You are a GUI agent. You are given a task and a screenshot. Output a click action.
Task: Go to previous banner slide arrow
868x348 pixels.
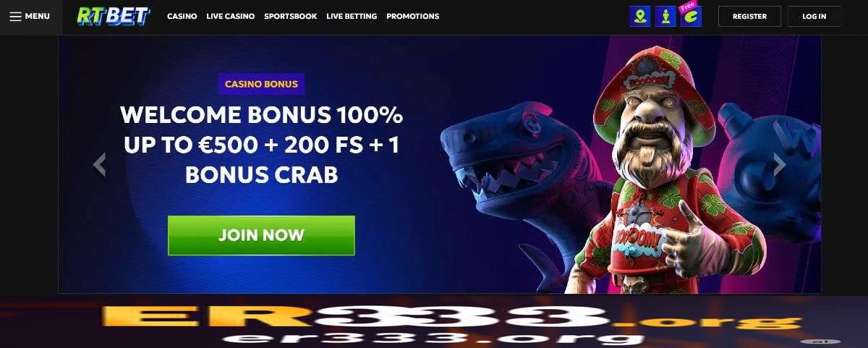coord(100,165)
